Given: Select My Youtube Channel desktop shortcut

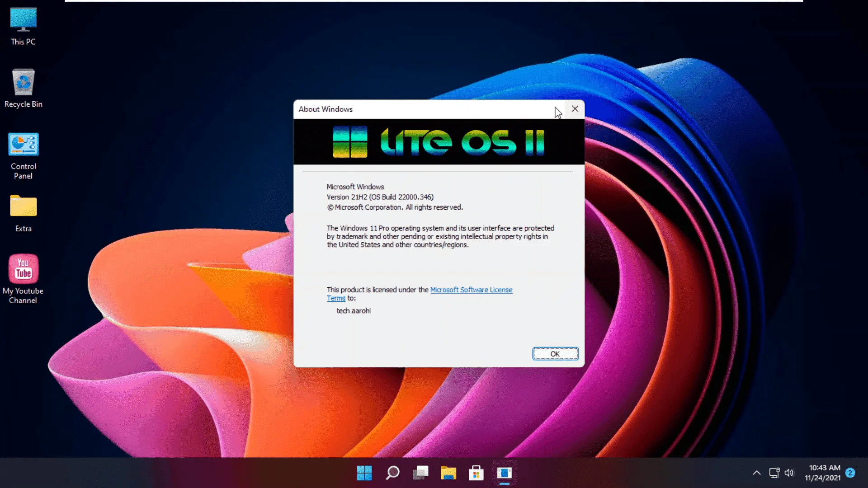Looking at the screenshot, I should pyautogui.click(x=23, y=279).
